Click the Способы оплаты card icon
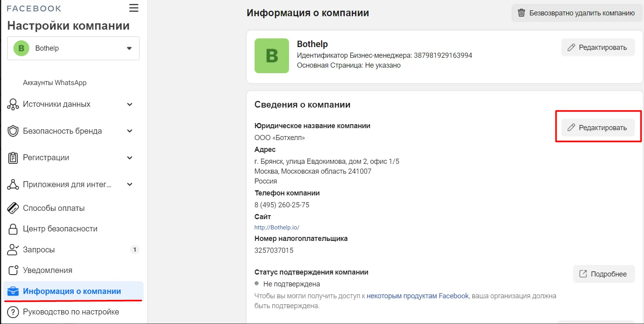The height and width of the screenshot is (324, 644). pyautogui.click(x=13, y=208)
